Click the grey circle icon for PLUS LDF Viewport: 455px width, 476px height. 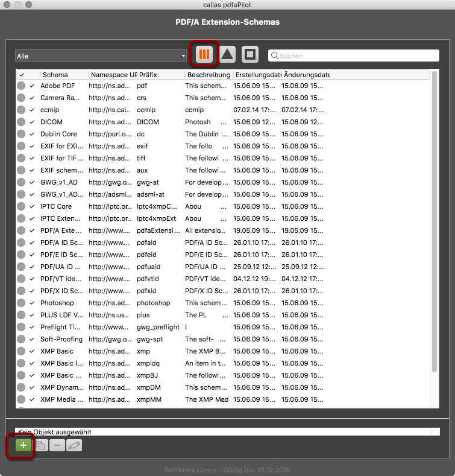21,315
